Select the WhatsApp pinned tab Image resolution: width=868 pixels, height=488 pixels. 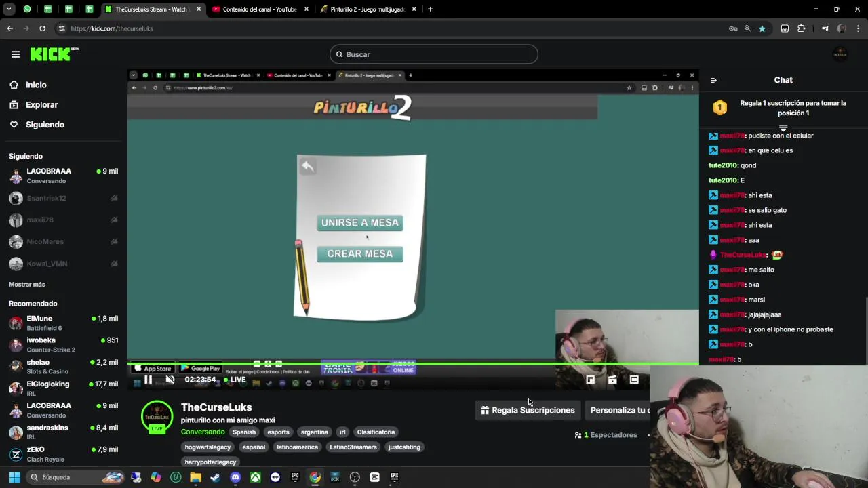(x=27, y=9)
